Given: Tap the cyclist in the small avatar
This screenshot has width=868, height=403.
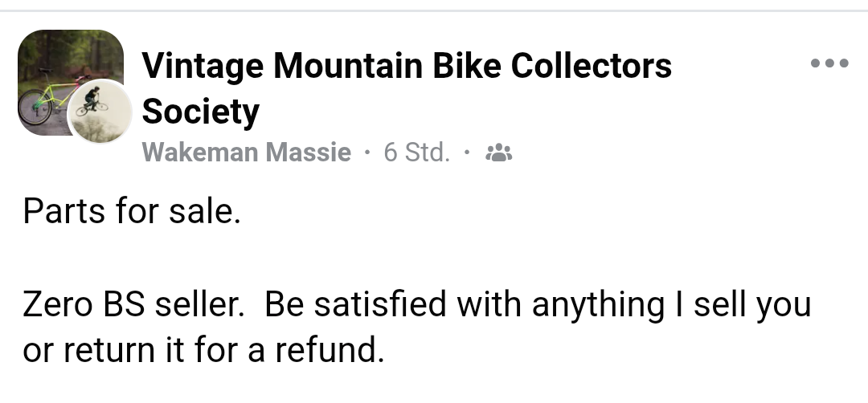Looking at the screenshot, I should pyautogui.click(x=93, y=100).
